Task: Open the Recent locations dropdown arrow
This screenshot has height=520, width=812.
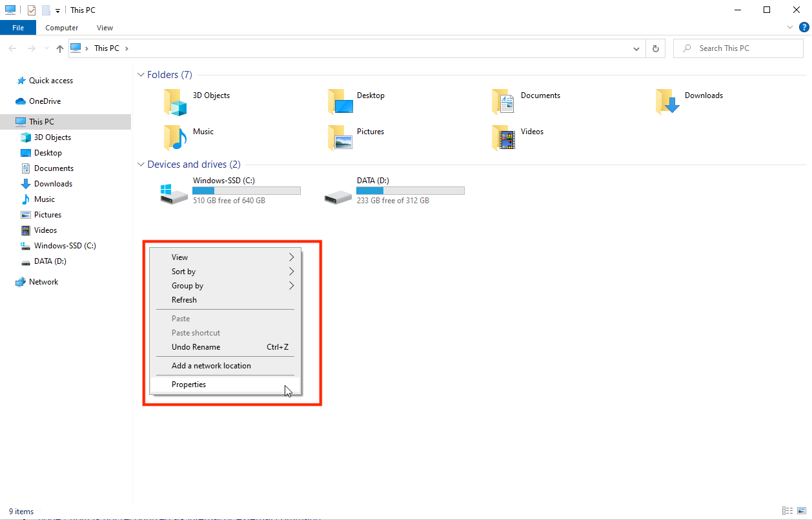Action: (46, 48)
